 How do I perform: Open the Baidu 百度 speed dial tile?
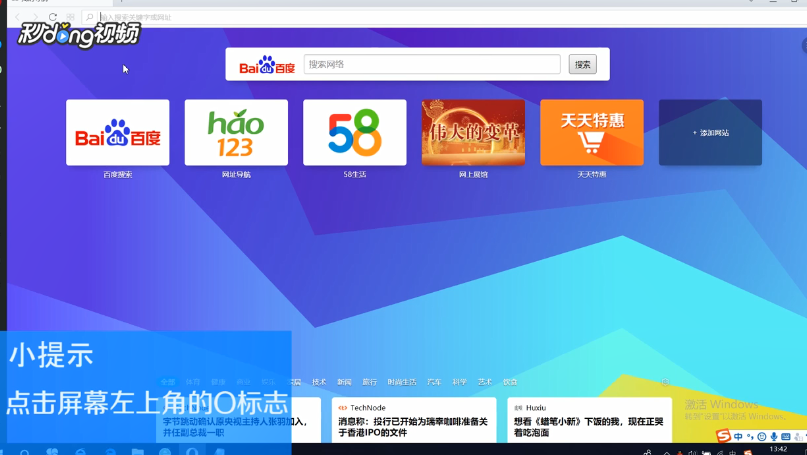point(117,132)
